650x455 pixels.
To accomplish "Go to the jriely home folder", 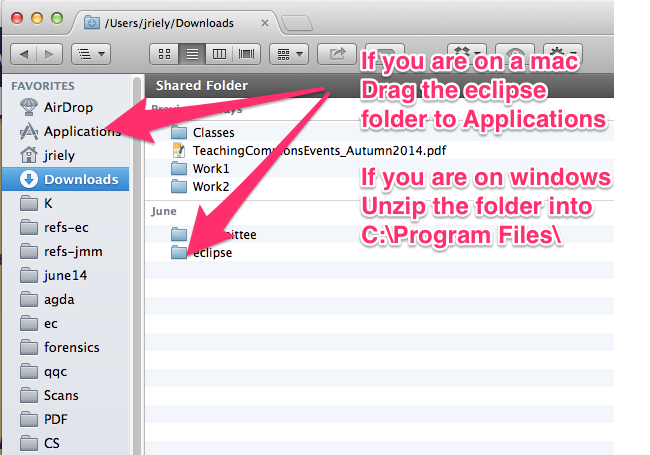I will click(x=59, y=155).
